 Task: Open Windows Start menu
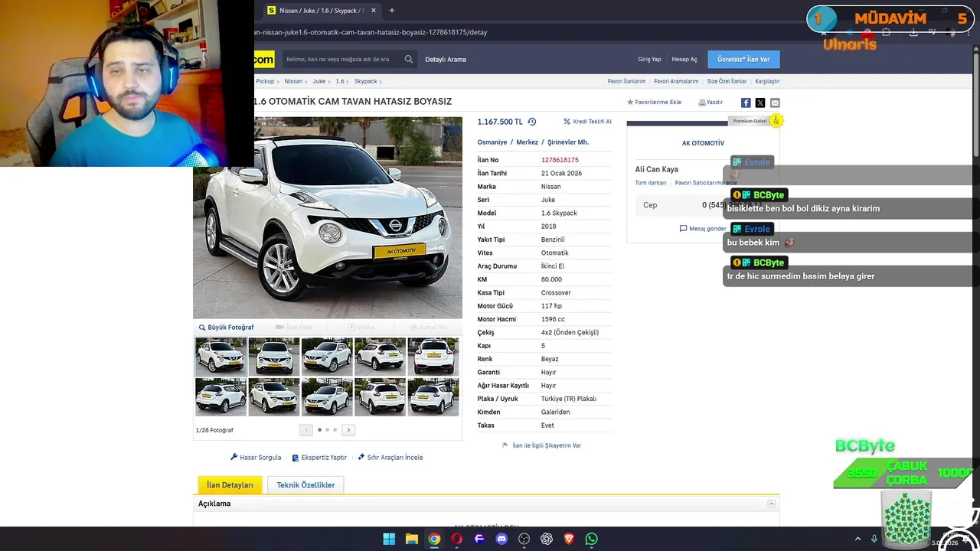click(389, 539)
